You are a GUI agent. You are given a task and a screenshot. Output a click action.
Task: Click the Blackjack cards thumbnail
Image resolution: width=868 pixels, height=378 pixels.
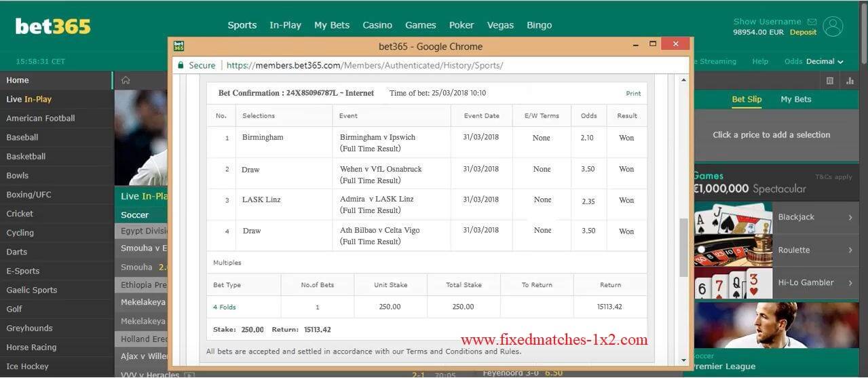tap(733, 218)
